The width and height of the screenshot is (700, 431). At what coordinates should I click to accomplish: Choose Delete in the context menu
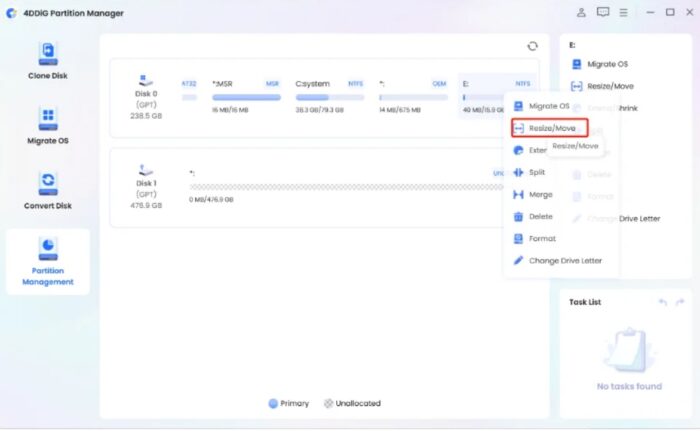(x=533, y=217)
